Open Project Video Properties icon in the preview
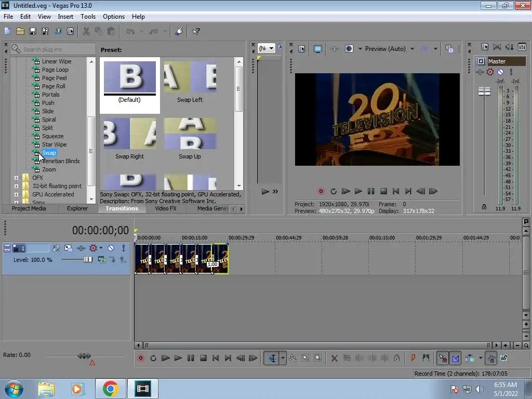This screenshot has width=532, height=399. 302,49
